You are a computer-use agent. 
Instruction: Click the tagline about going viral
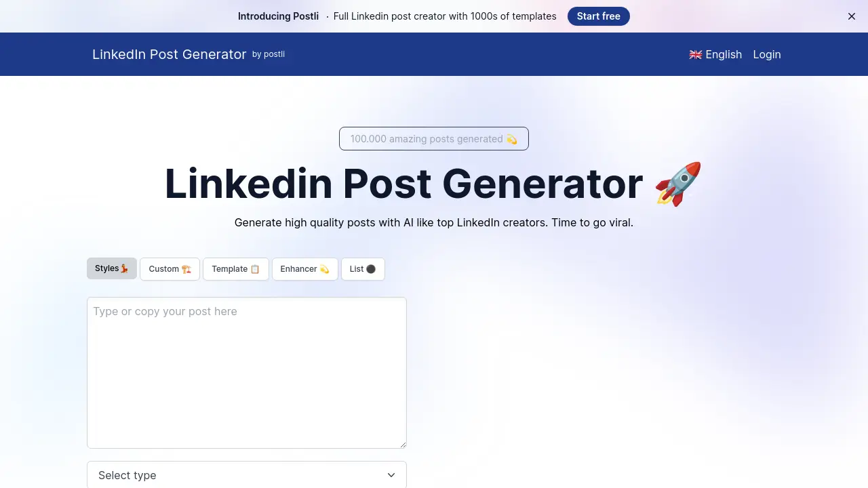434,222
